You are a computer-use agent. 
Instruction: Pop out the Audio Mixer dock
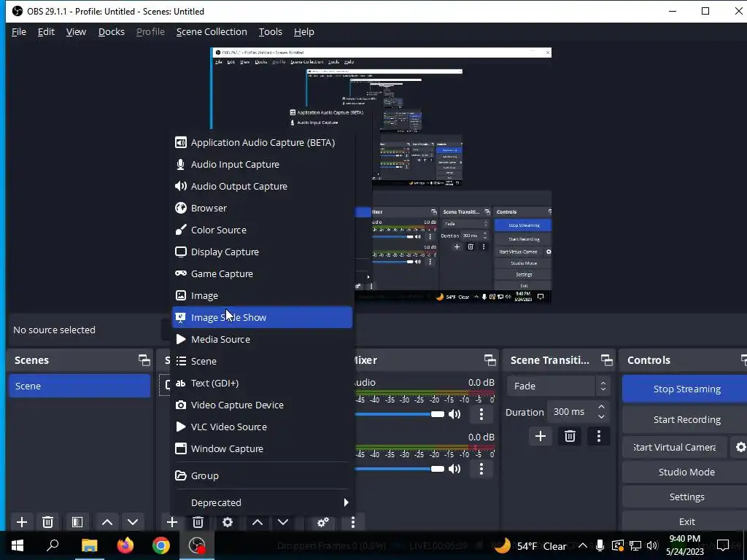click(x=489, y=360)
